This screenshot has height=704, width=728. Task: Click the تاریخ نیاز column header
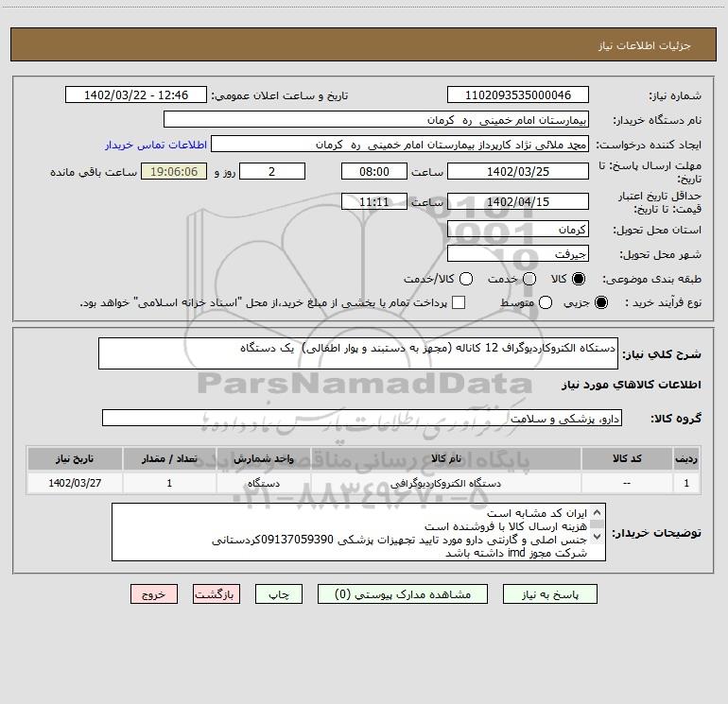coord(75,458)
